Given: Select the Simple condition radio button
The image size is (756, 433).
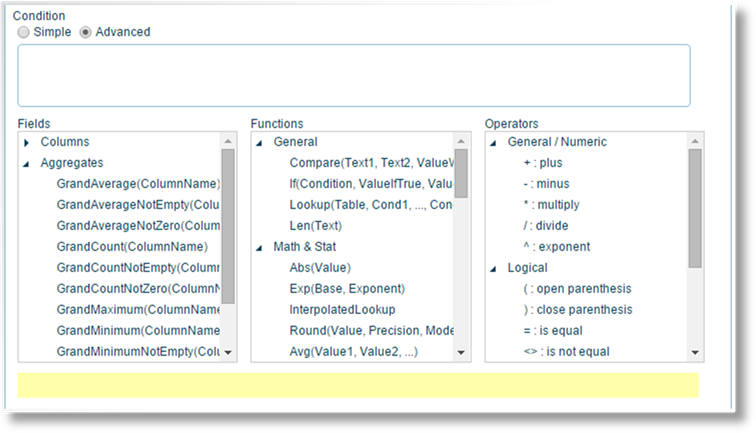Looking at the screenshot, I should [x=23, y=32].
